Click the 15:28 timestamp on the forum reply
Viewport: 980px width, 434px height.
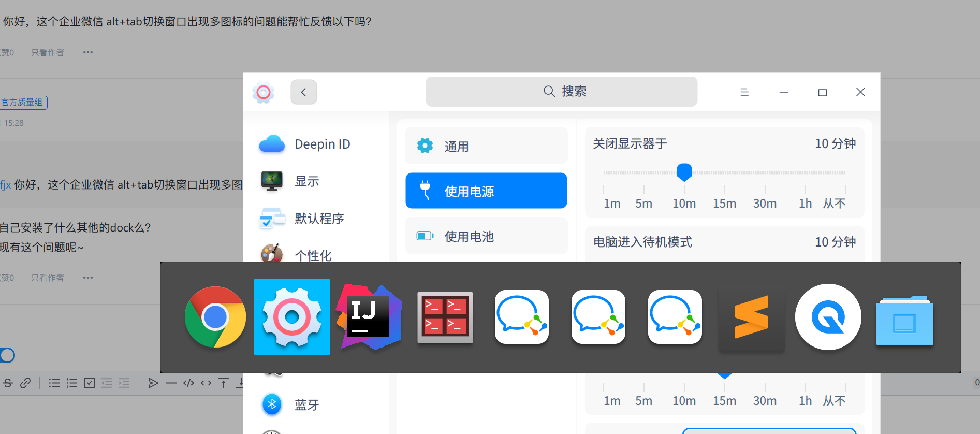point(14,123)
